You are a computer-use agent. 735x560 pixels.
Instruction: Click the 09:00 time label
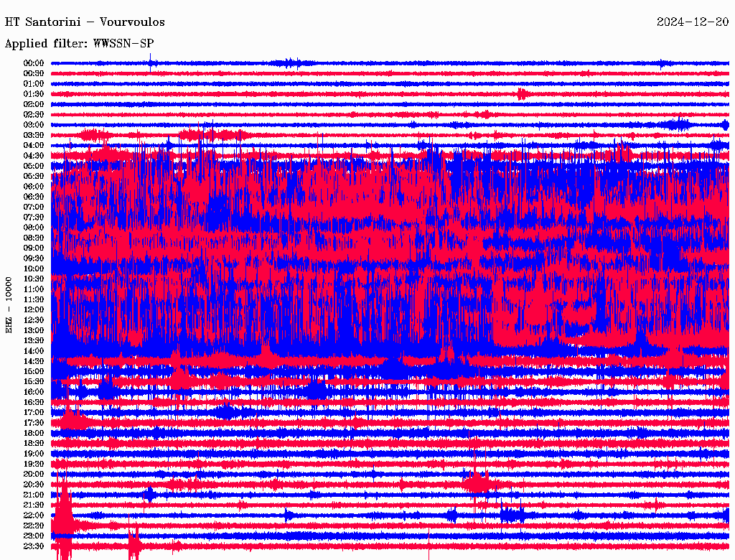coord(34,248)
